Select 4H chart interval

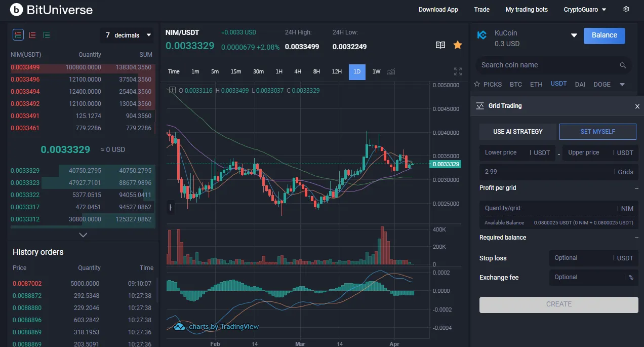tap(298, 71)
